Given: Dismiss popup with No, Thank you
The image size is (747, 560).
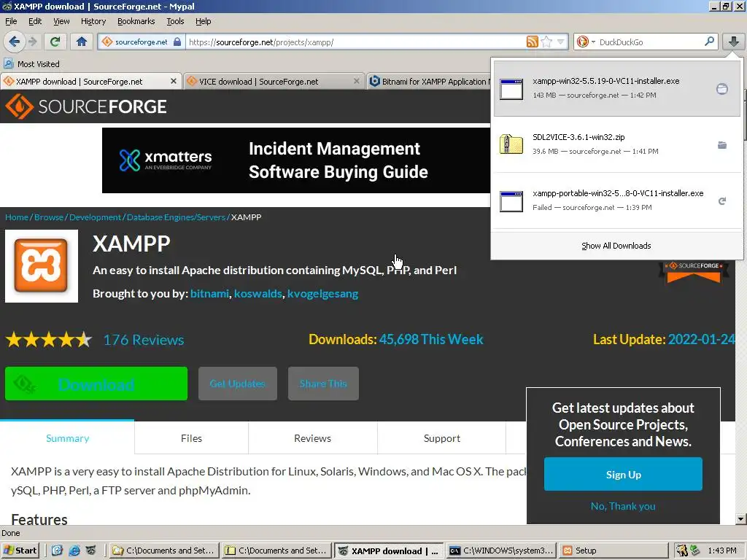Looking at the screenshot, I should click(x=623, y=506).
